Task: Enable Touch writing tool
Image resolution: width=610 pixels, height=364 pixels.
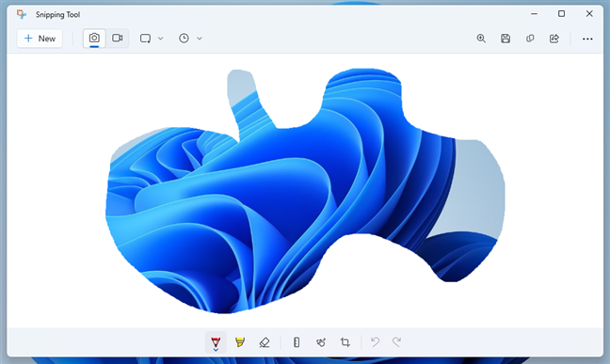Action: pos(321,342)
